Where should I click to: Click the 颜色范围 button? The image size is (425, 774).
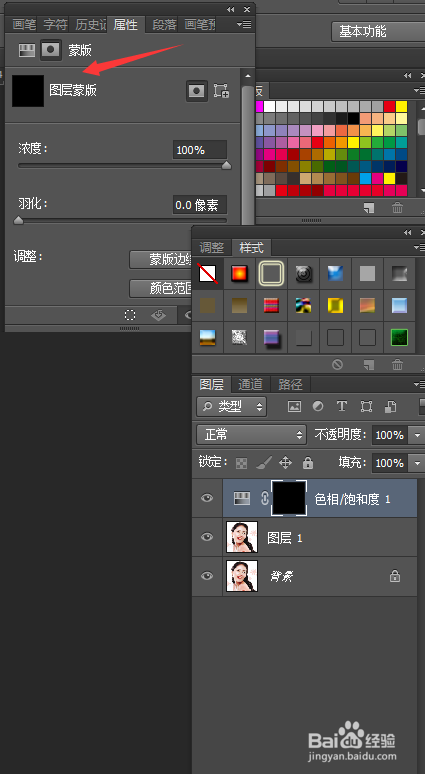click(x=160, y=289)
